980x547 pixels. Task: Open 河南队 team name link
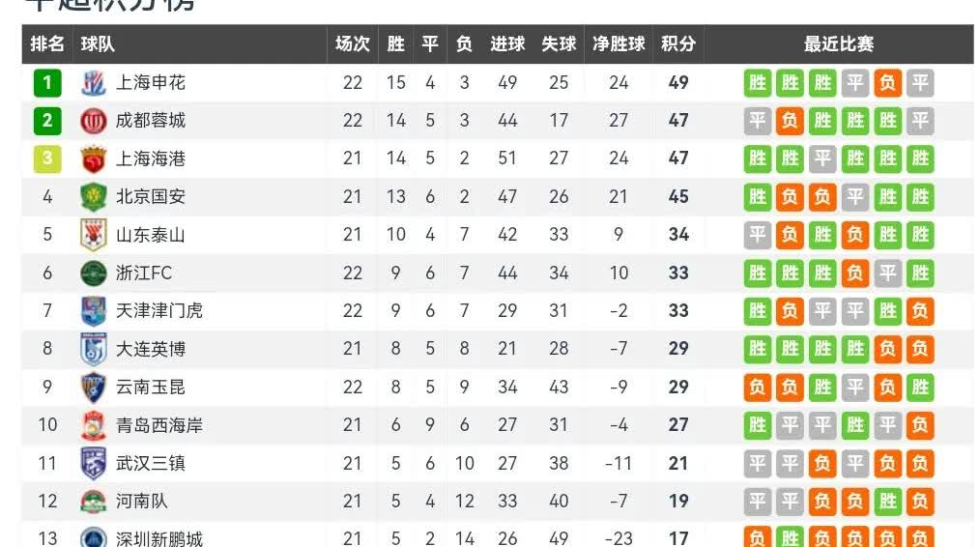(x=141, y=501)
